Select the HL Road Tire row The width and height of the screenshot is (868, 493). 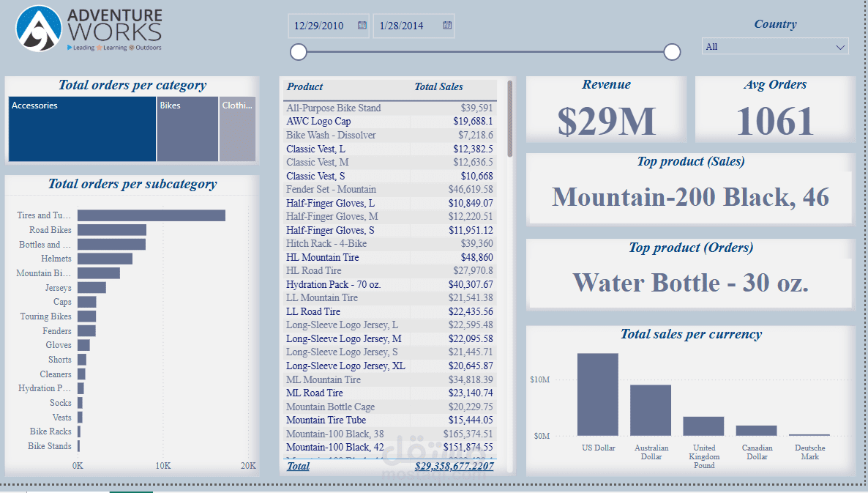[x=389, y=271]
